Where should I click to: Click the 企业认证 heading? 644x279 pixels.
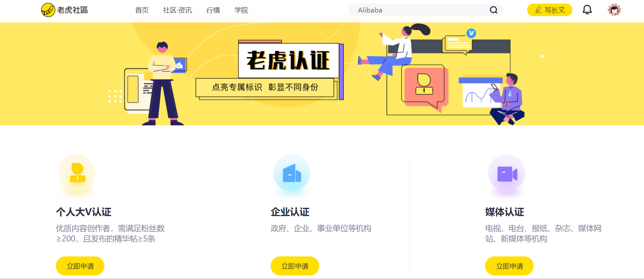290,212
